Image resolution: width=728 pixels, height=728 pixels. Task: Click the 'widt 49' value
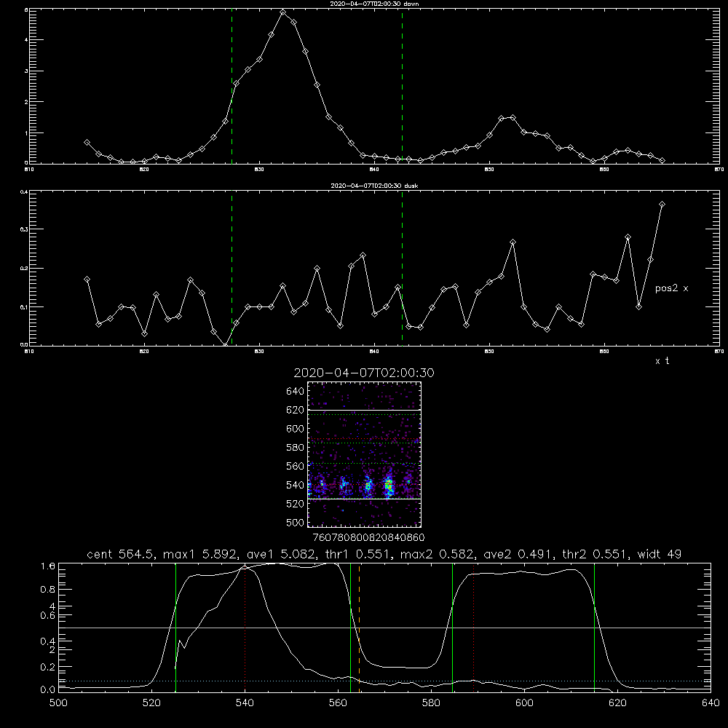(x=660, y=554)
